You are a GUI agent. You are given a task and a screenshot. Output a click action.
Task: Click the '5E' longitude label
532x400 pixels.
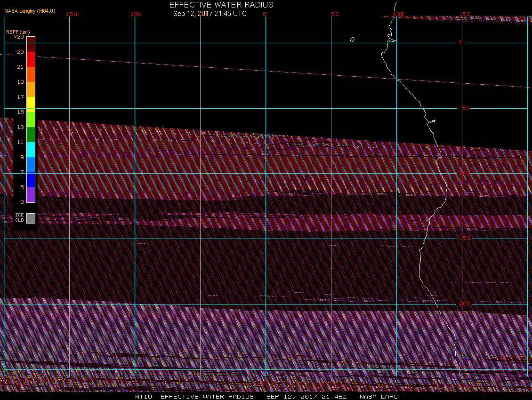335,14
